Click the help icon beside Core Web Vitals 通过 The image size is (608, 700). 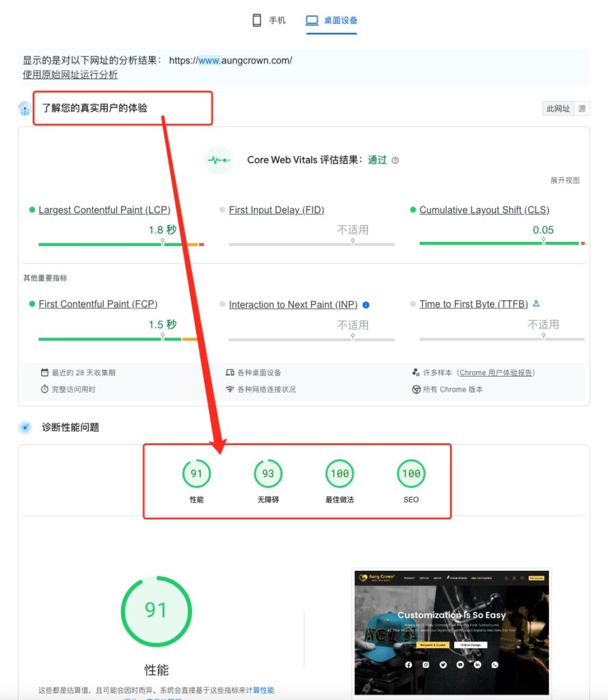[x=395, y=161]
